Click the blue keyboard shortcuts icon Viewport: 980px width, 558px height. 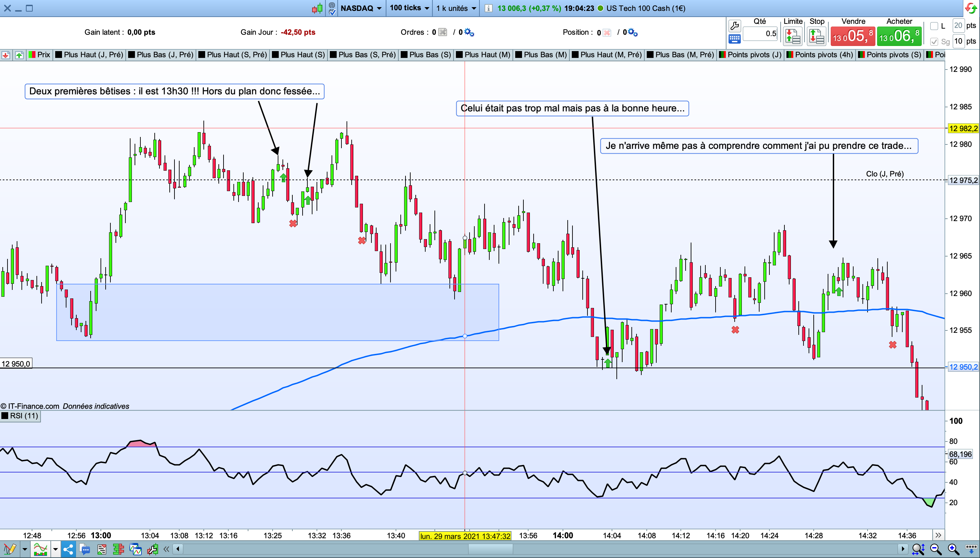tap(734, 38)
